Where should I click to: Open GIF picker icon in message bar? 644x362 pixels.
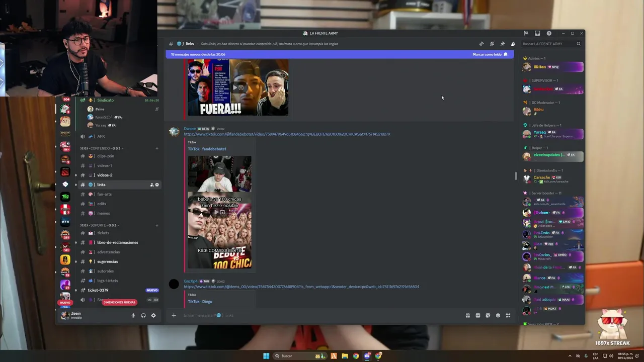(x=477, y=315)
